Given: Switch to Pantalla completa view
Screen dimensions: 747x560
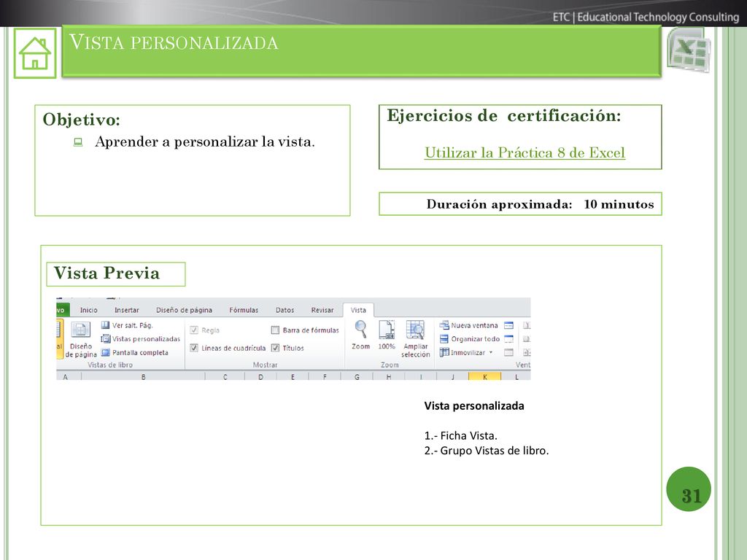Looking at the screenshot, I should (135, 352).
